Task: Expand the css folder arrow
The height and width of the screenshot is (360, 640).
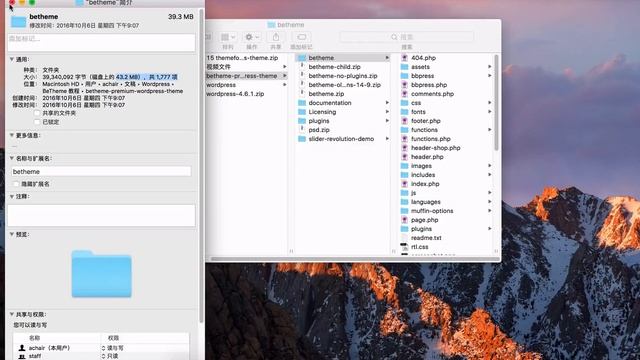Action: pos(489,103)
